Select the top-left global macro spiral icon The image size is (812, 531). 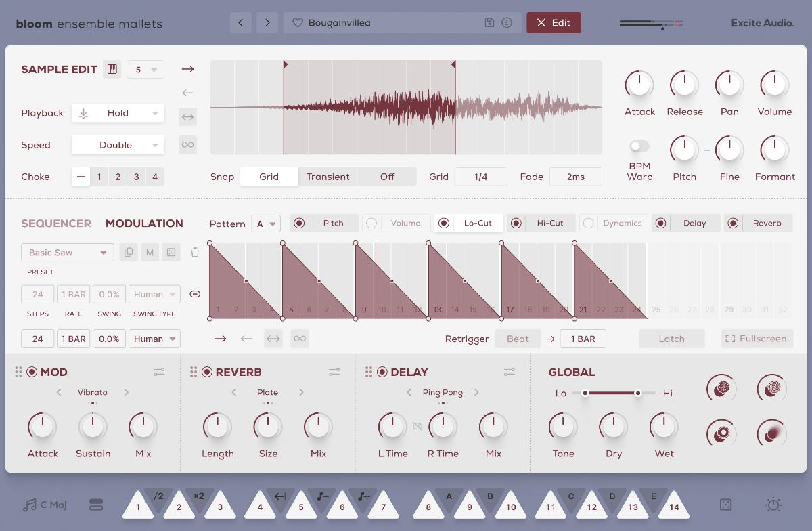point(721,389)
